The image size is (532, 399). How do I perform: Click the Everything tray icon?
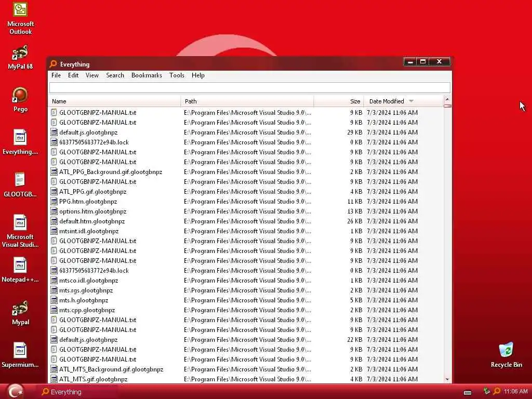pos(497,391)
